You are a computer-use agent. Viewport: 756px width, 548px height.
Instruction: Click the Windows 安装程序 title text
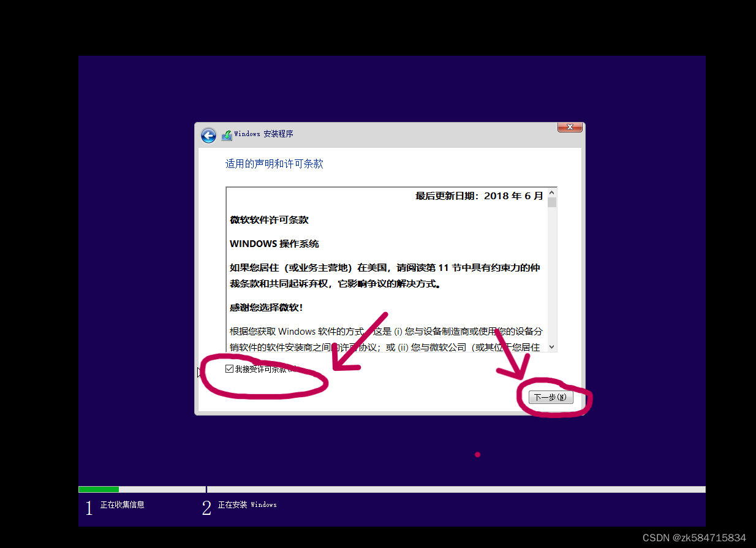(x=263, y=134)
